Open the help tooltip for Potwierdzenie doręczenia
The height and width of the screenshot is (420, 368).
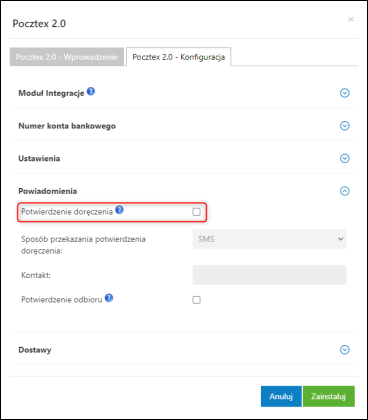(119, 210)
